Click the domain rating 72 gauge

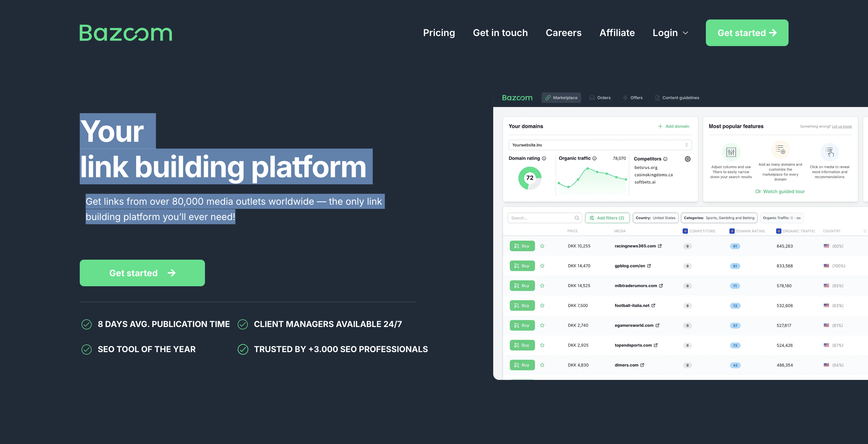coord(530,178)
